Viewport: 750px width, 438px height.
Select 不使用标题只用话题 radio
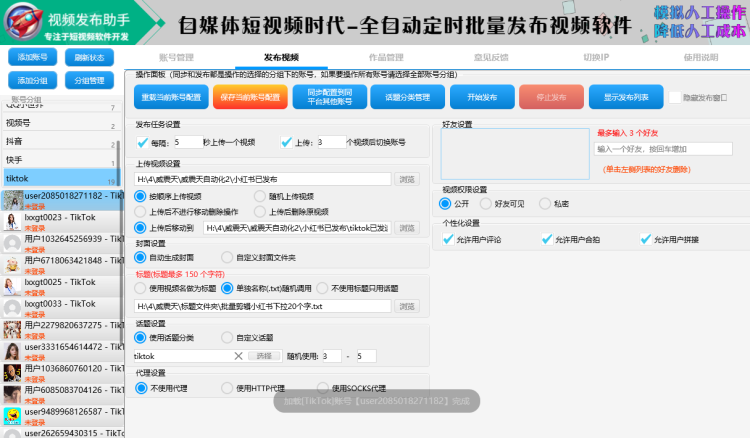(322, 288)
